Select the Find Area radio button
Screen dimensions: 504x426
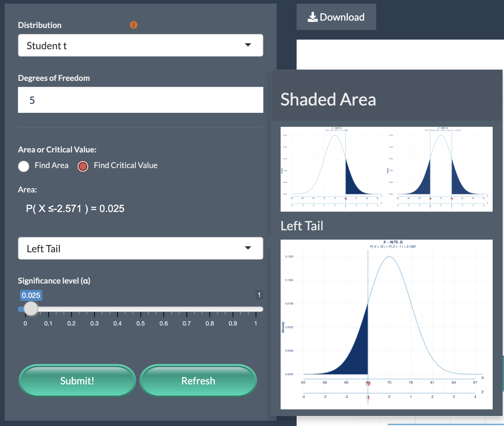[x=24, y=166]
